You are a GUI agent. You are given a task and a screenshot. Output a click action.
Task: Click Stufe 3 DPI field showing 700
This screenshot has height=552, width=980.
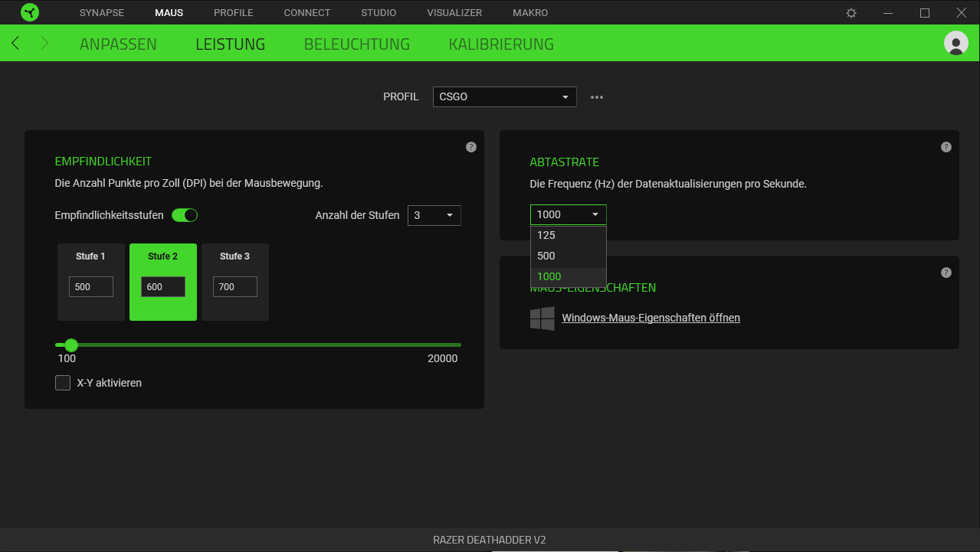pos(235,287)
